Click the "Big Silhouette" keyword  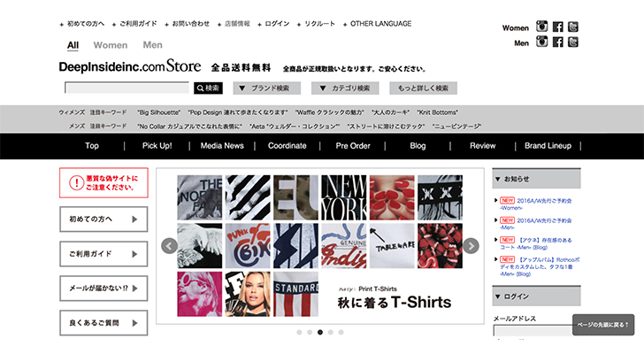point(159,112)
